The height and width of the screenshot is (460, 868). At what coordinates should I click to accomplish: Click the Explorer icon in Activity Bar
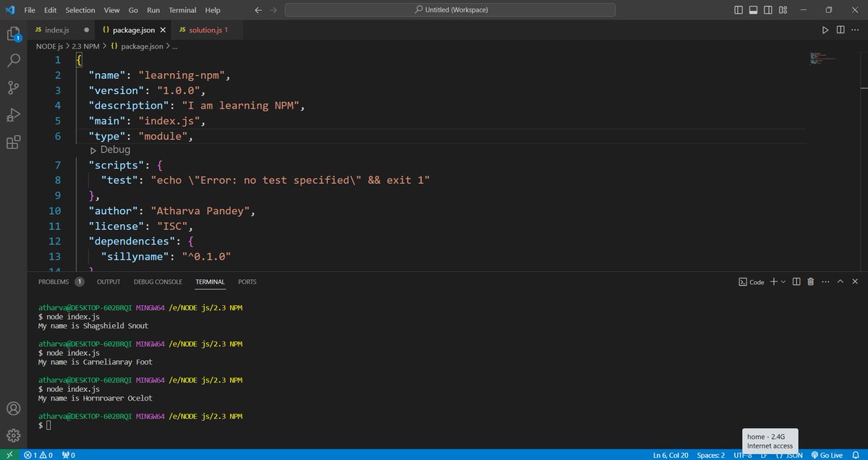tap(12, 33)
